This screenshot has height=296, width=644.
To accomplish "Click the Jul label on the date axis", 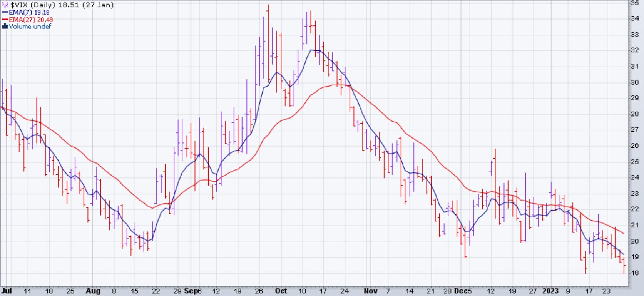I will [7, 291].
